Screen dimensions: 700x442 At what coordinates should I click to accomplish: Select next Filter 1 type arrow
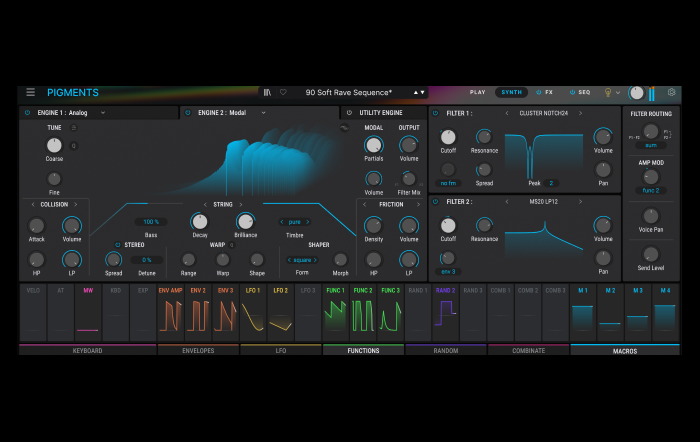tap(580, 113)
